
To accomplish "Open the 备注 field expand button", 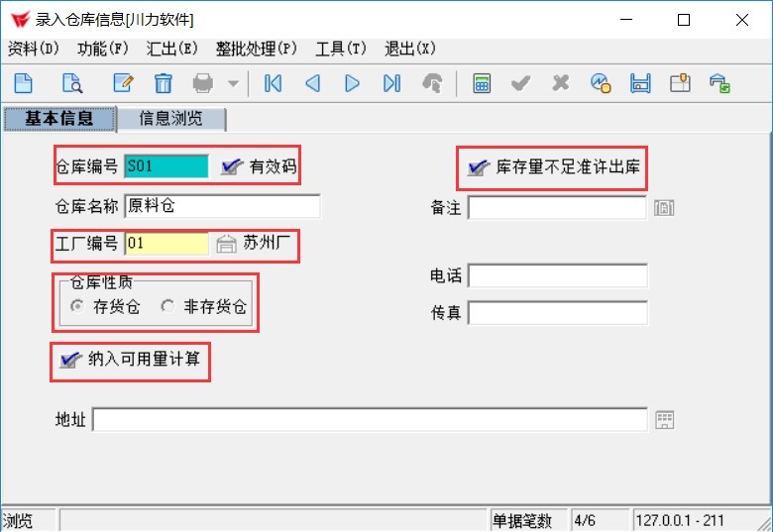I will click(664, 208).
